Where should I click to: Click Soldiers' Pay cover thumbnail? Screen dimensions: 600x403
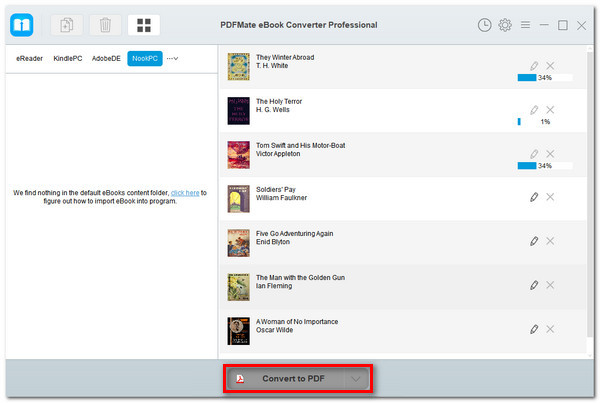pos(238,199)
